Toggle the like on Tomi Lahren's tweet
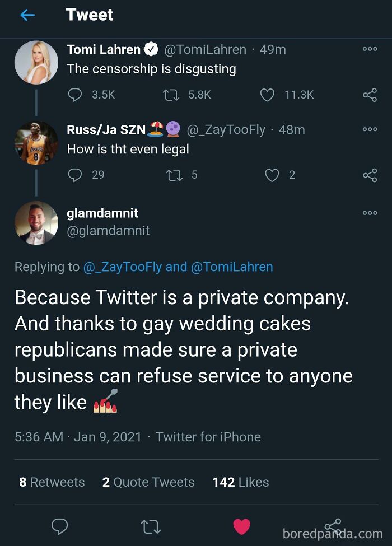This screenshot has width=392, height=546. (268, 95)
